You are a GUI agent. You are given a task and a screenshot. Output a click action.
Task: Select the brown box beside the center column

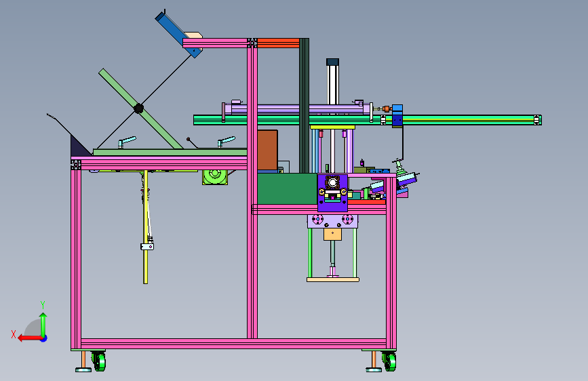point(267,150)
